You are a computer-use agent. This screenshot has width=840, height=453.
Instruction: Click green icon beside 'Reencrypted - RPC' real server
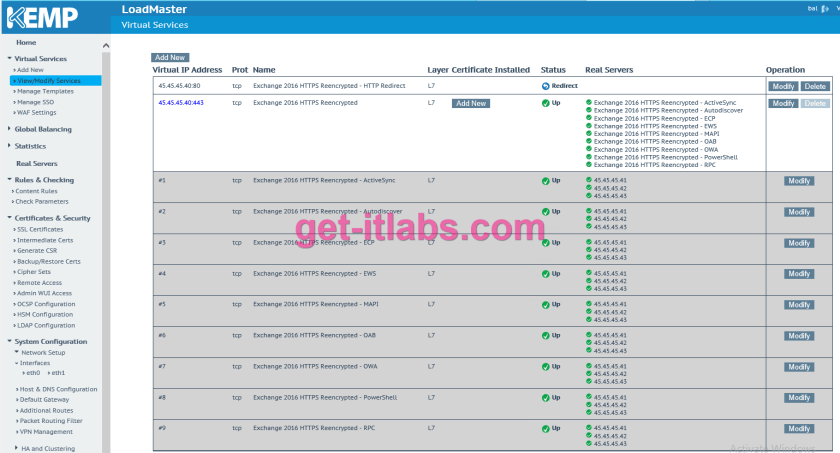589,165
